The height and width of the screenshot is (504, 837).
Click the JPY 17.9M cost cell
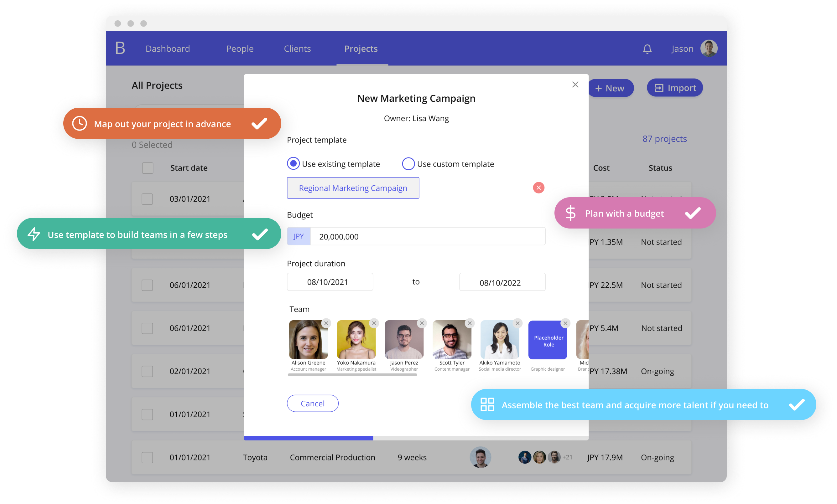click(605, 457)
